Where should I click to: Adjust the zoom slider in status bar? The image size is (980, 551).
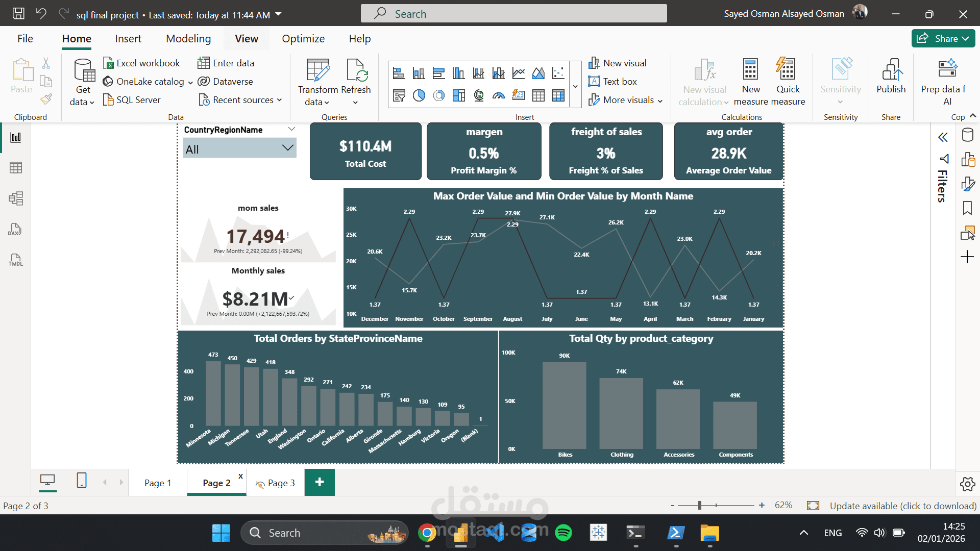click(700, 505)
